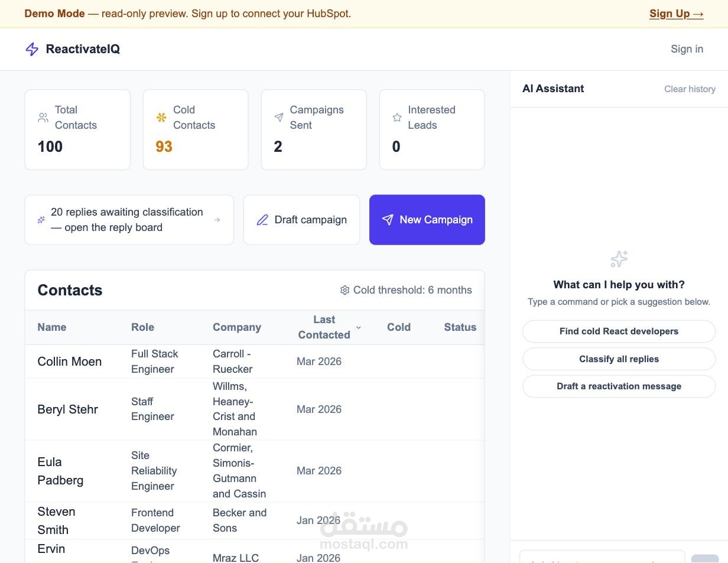Open the Interested Leads card showing 0
The width and height of the screenshot is (728, 563).
point(432,130)
